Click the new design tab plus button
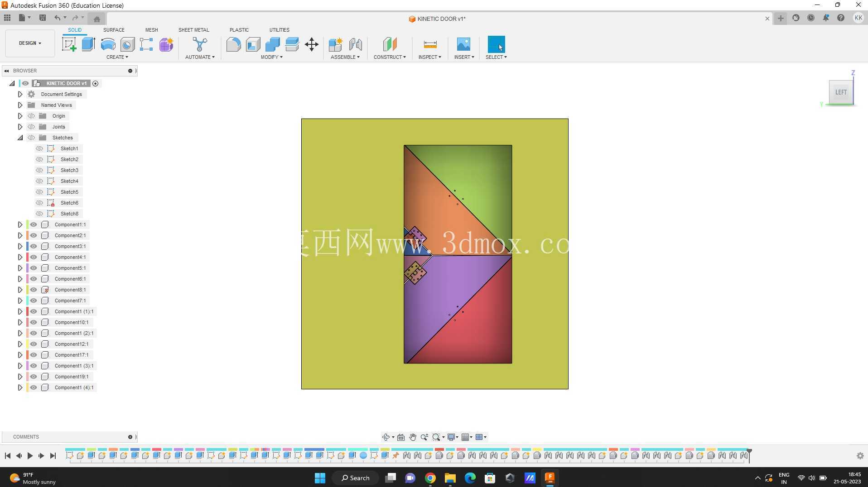 [x=780, y=18]
